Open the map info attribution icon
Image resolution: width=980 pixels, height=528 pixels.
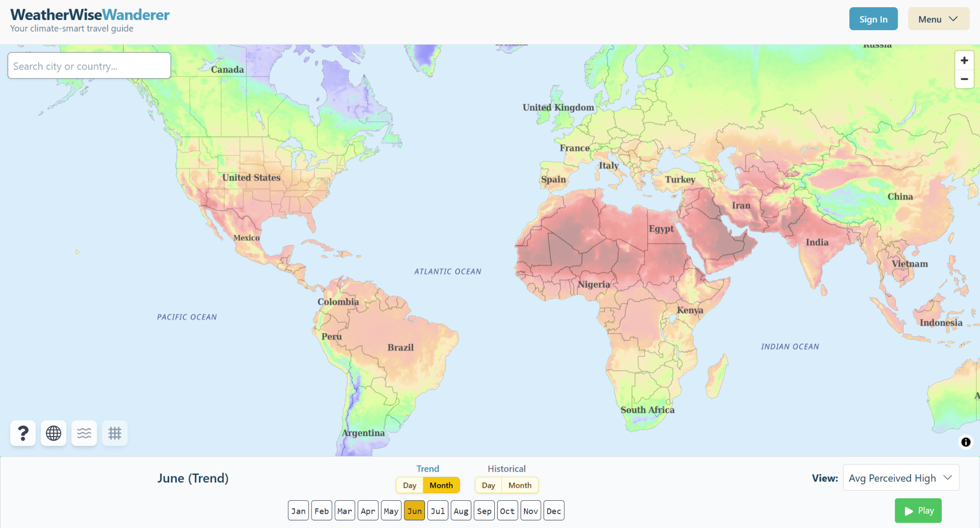coord(966,442)
